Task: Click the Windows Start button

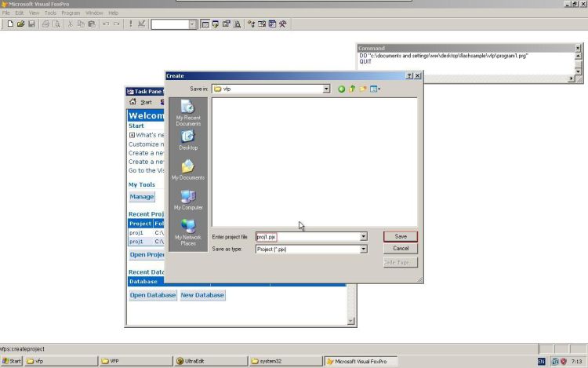Action: tap(12, 361)
